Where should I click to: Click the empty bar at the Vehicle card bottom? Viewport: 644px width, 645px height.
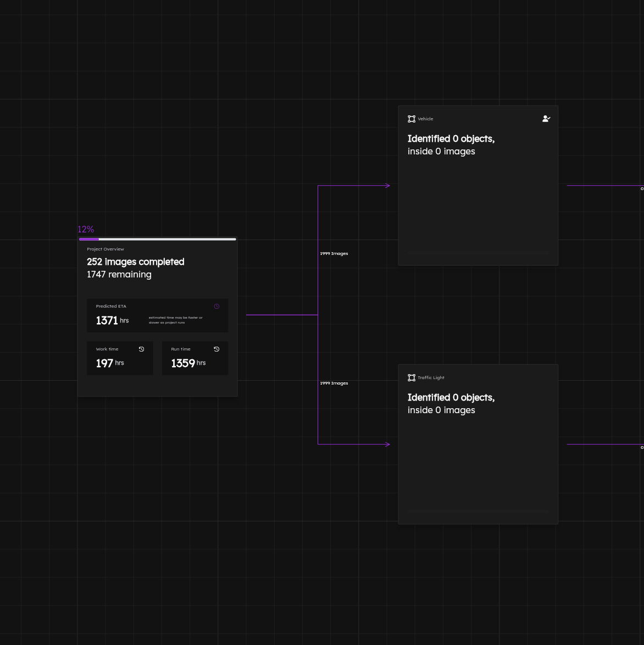[x=478, y=253]
